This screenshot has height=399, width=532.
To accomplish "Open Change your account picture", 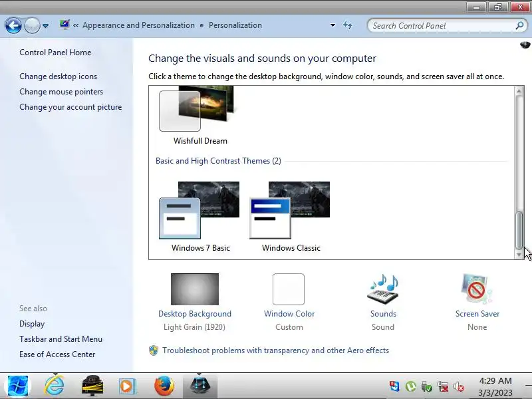I will point(70,107).
